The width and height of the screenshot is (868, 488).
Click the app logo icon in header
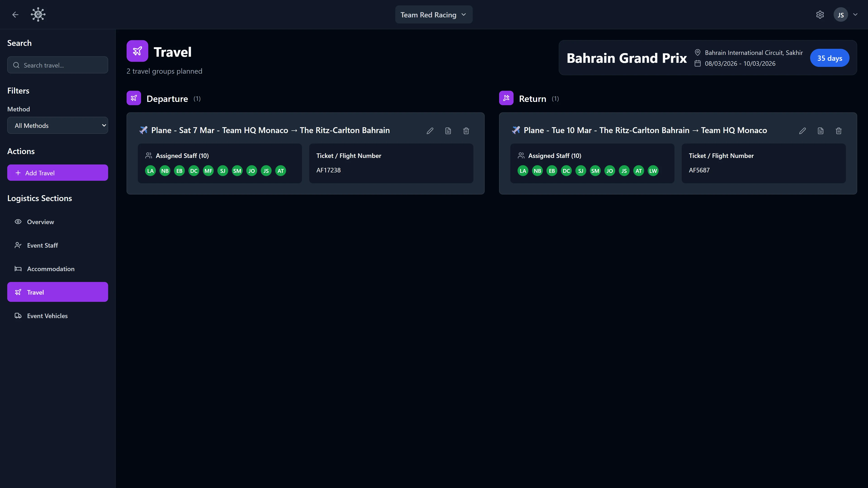point(38,14)
